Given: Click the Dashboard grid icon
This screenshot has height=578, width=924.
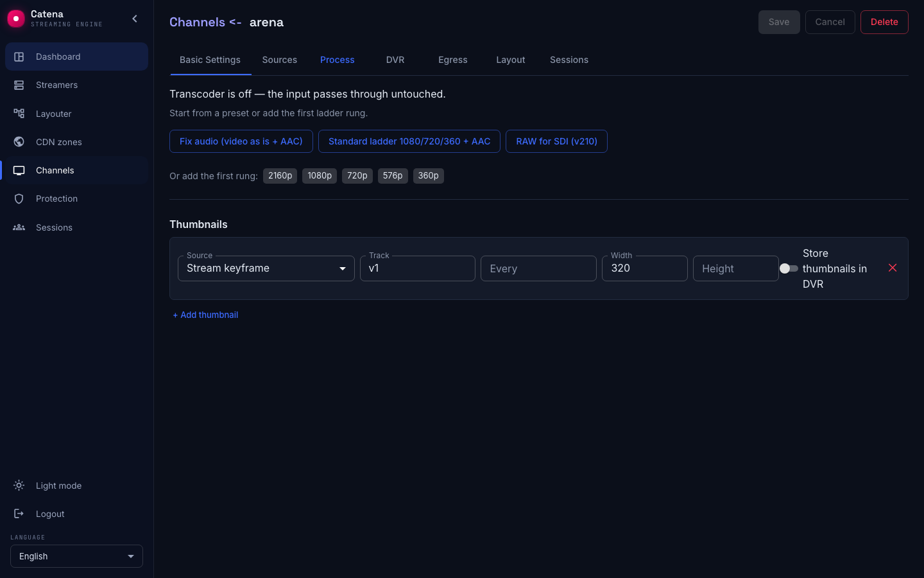Looking at the screenshot, I should click(19, 57).
